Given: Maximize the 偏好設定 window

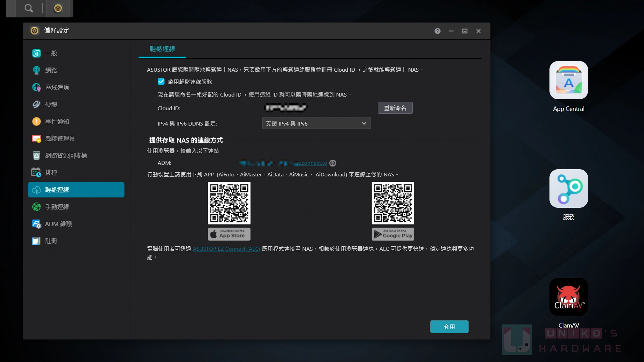Looking at the screenshot, I should [465, 31].
